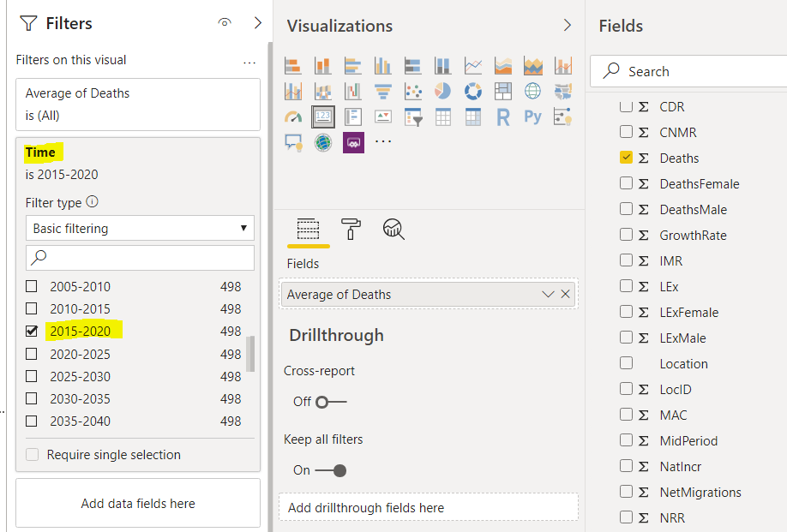Open the Analytics magnifier tab
Screen dimensions: 787x532
[393, 229]
